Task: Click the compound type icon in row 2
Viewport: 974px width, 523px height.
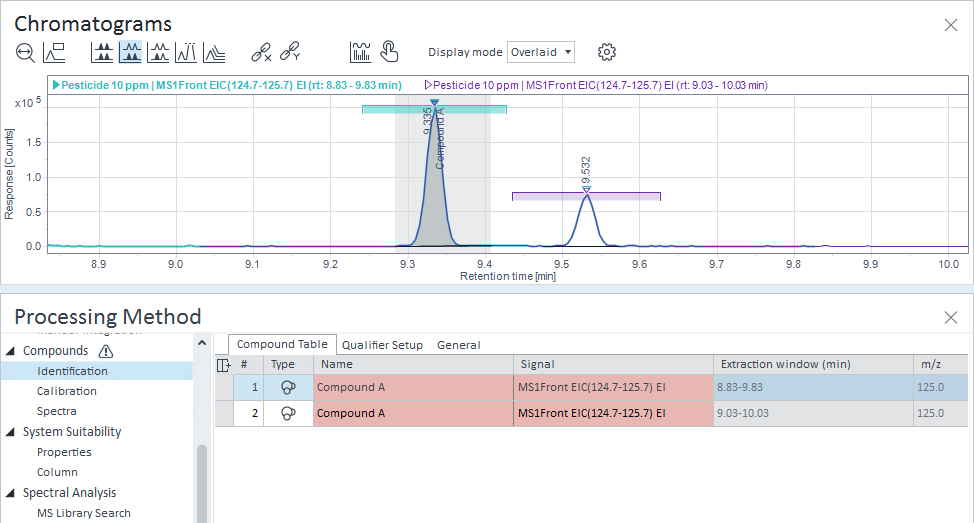Action: pos(288,414)
